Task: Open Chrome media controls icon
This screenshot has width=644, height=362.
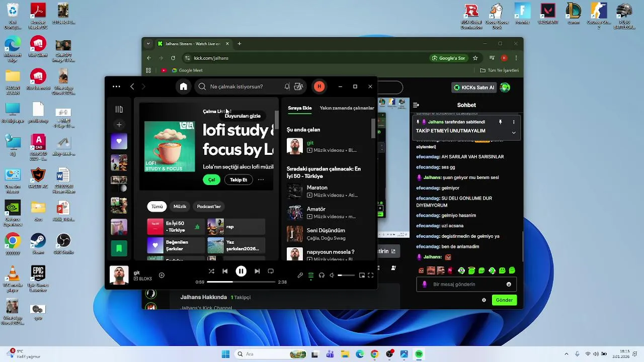Action: click(x=493, y=58)
